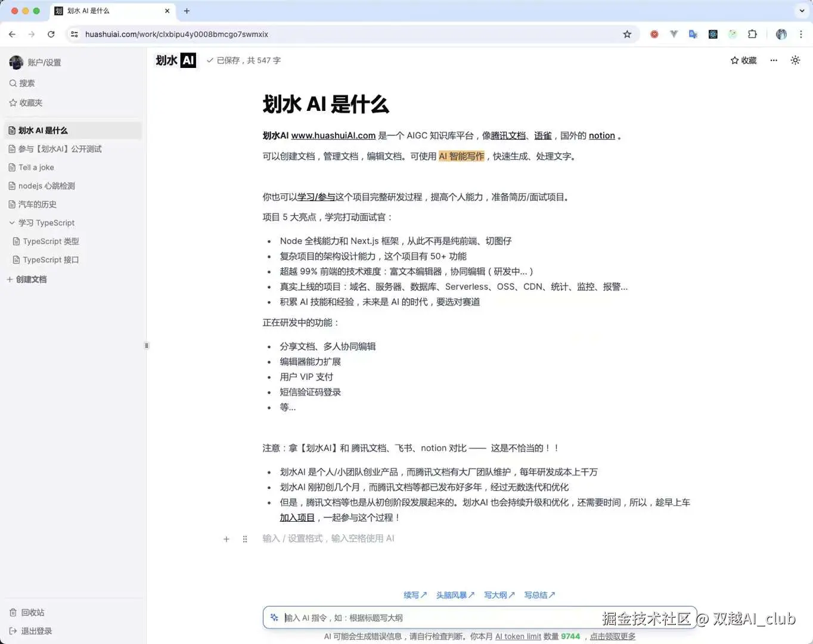Close the 划水 AI 是什么 browser tab

pos(167,11)
